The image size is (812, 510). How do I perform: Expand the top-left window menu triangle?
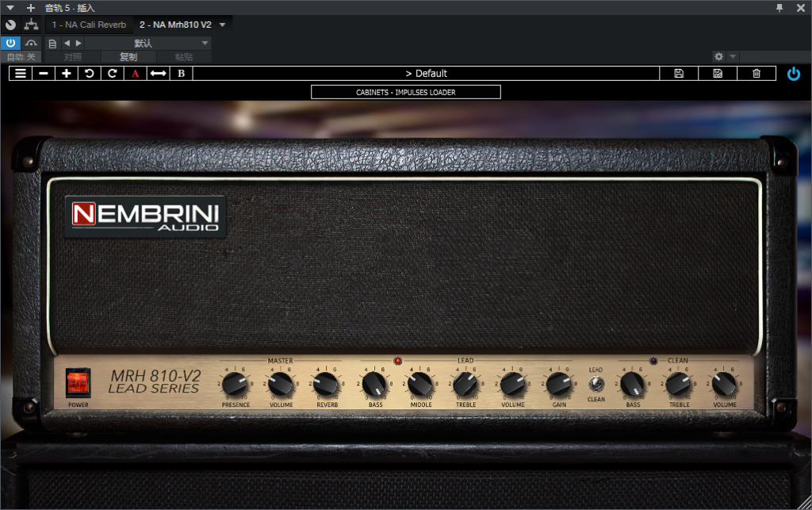tap(10, 8)
